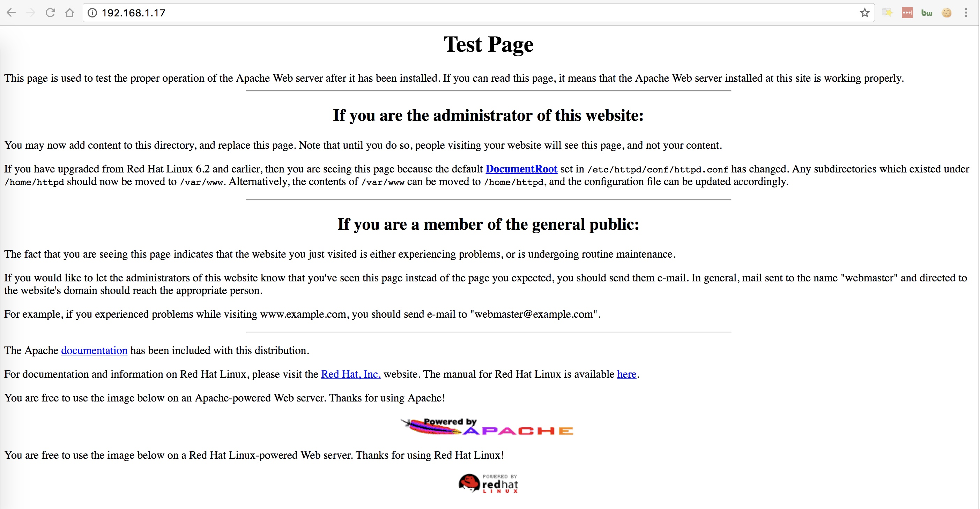Follow the DocumentRoot link

pos(521,169)
